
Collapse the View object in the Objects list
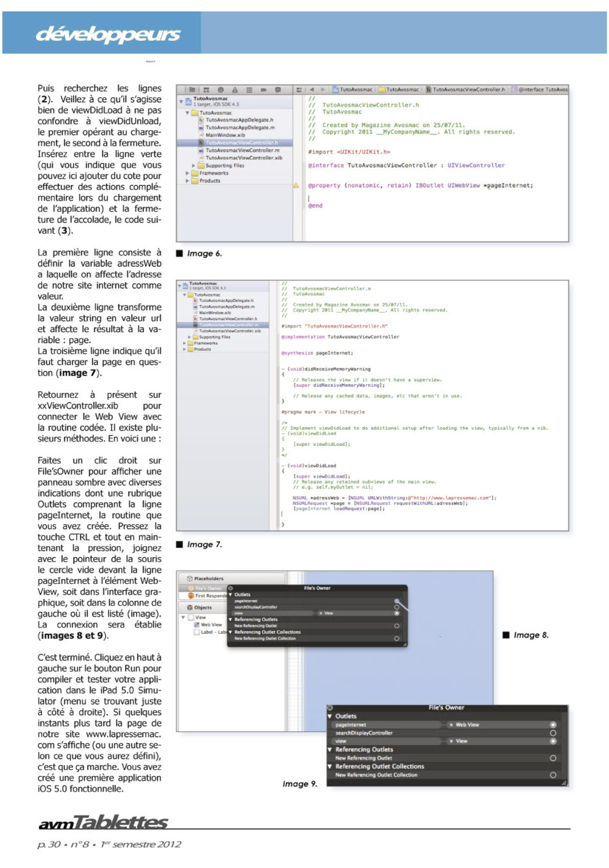click(x=183, y=617)
